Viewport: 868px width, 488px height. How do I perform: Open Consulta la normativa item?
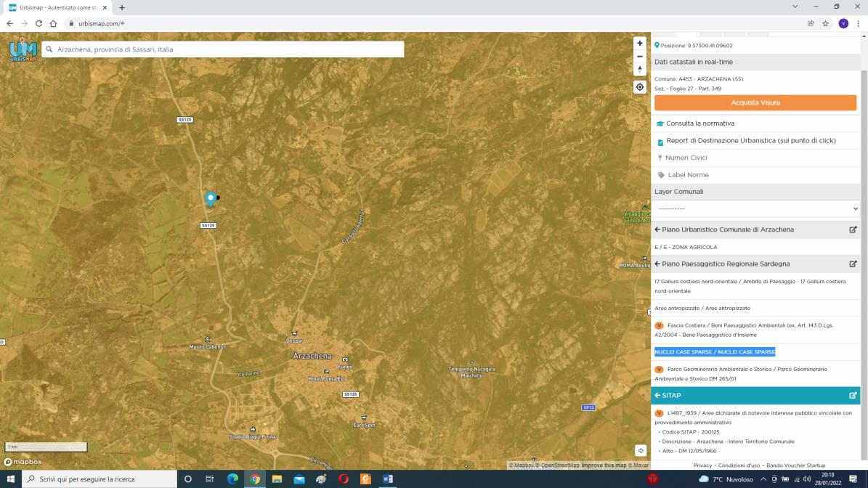coord(699,123)
